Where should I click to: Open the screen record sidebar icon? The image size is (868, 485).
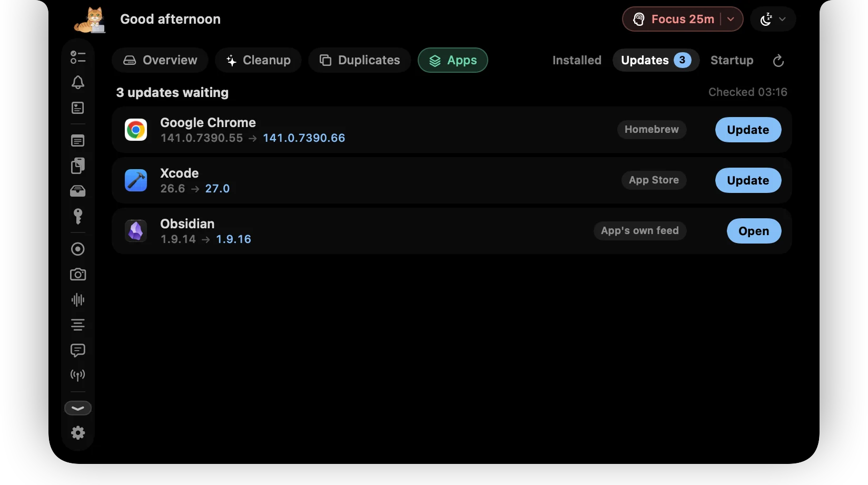(78, 249)
